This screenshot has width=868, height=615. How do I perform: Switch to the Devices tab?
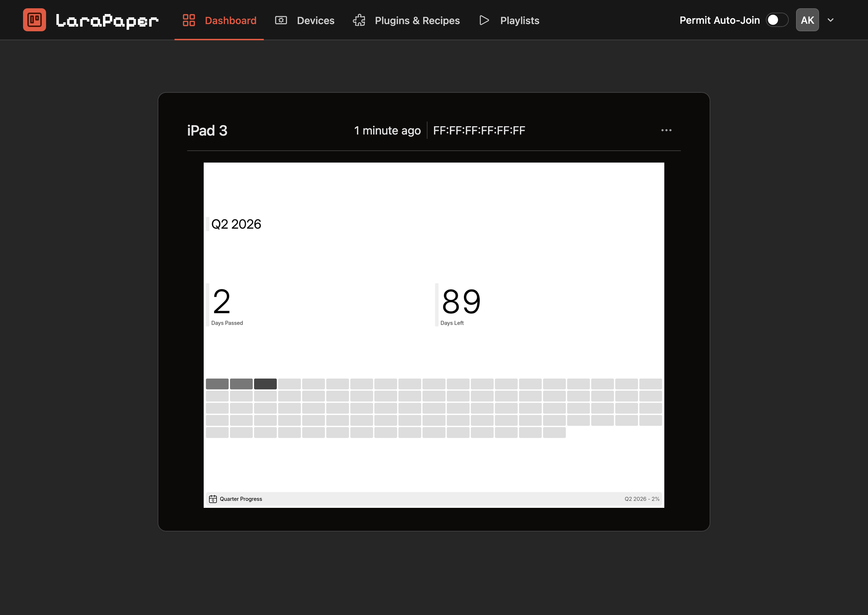(316, 20)
